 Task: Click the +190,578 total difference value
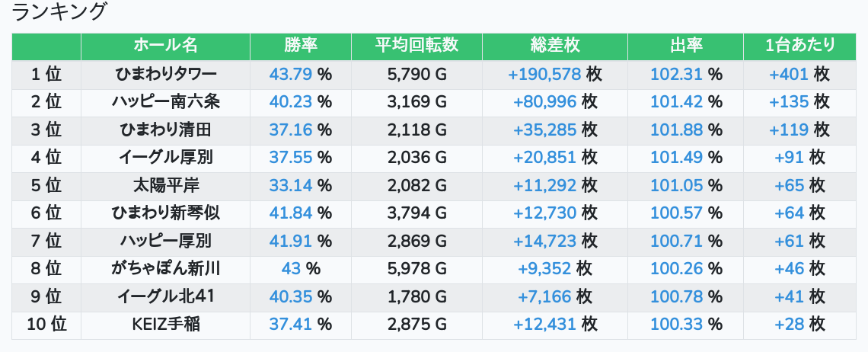[544, 74]
